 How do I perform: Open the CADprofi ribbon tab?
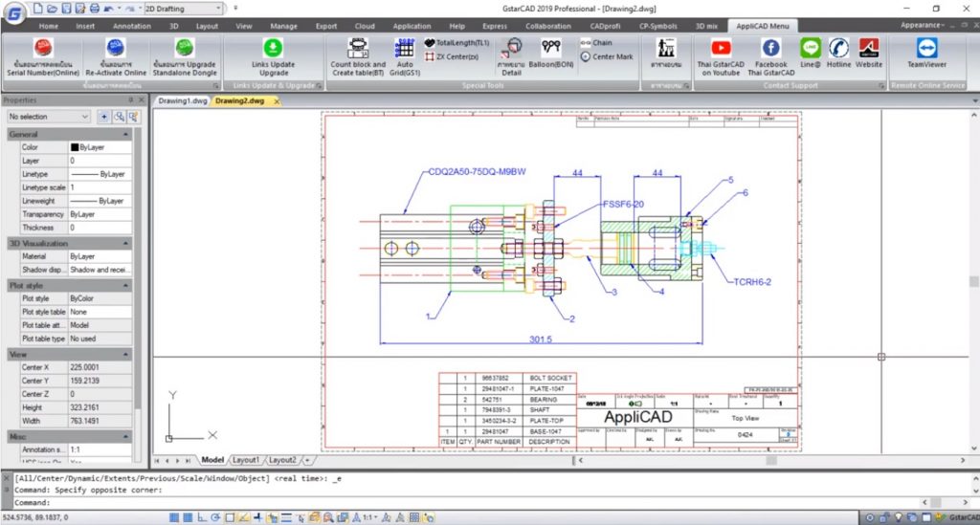605,26
